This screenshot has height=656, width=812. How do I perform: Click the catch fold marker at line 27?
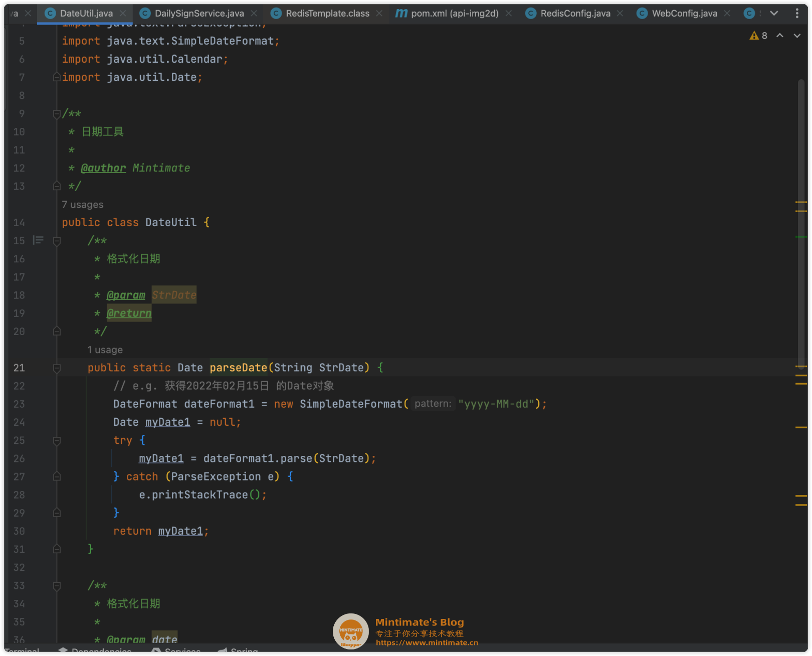point(57,476)
